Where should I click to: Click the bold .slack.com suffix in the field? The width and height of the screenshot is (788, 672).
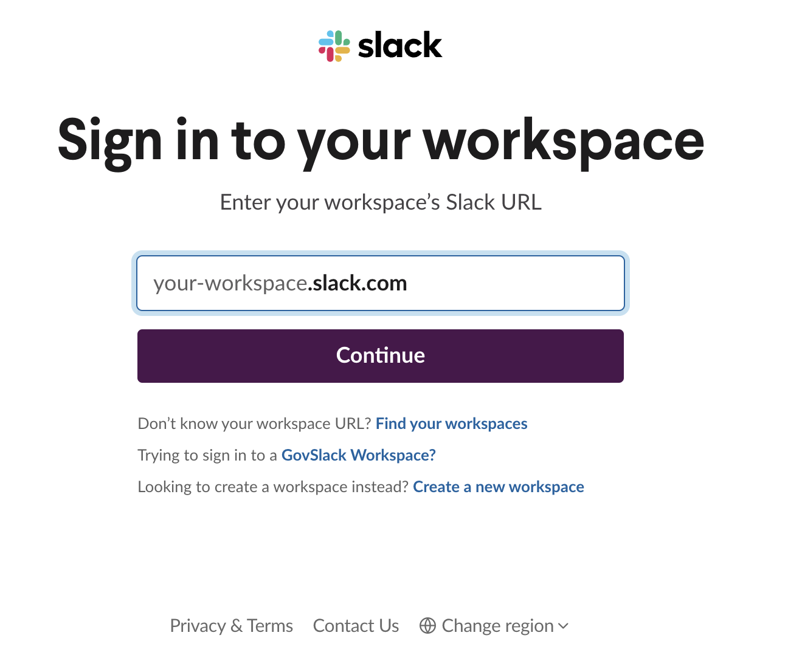(x=358, y=283)
